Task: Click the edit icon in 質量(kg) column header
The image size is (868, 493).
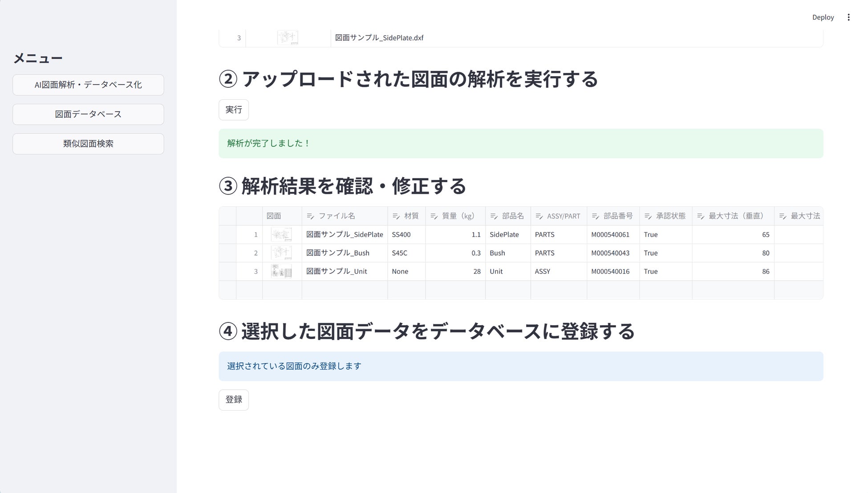Action: coord(434,216)
